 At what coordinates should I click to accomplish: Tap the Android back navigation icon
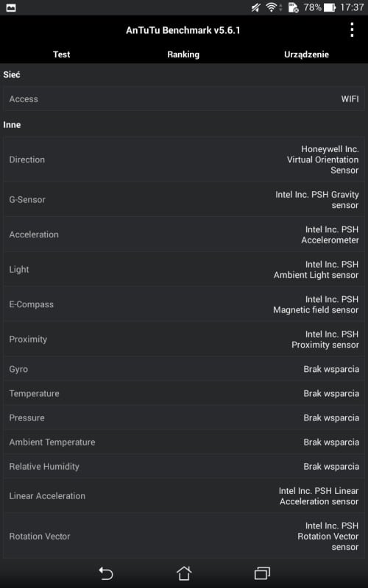coord(106,573)
